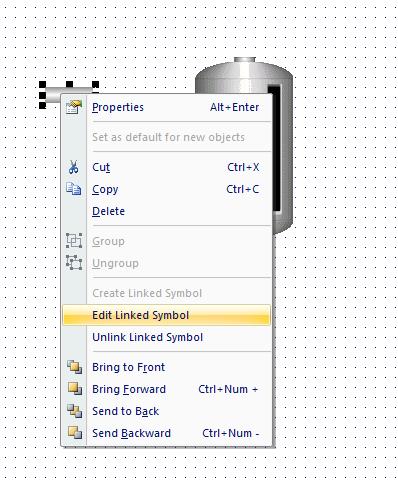The height and width of the screenshot is (480, 398).
Task: Click the Bring to Front icon
Action: click(74, 367)
